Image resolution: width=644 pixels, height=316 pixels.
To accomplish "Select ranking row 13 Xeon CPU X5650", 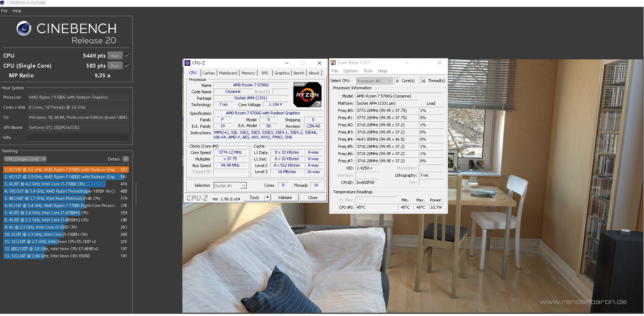I will click(66, 256).
